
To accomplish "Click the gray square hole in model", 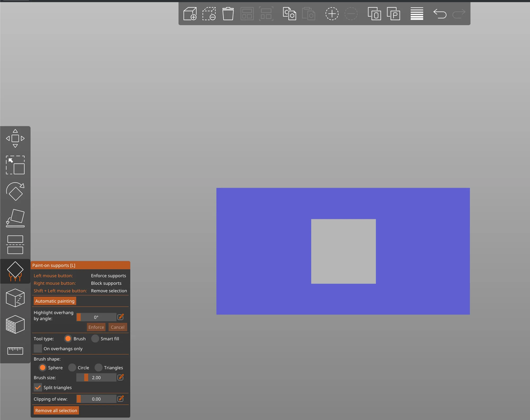I will point(343,251).
